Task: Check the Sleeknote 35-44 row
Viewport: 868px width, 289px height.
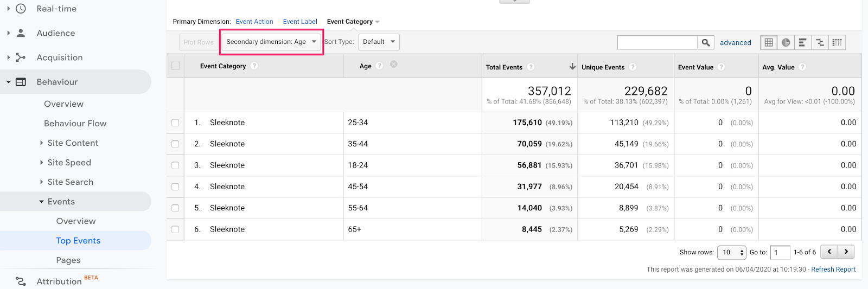Action: [x=175, y=144]
